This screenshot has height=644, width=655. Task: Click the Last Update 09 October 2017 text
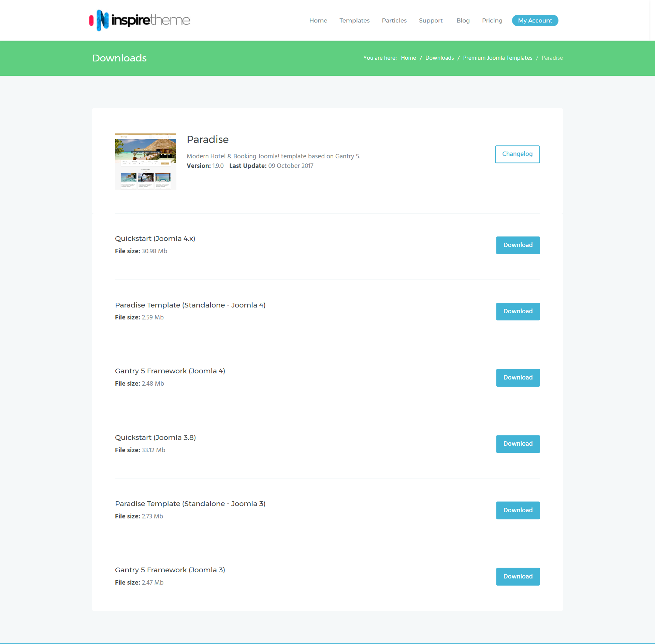271,166
